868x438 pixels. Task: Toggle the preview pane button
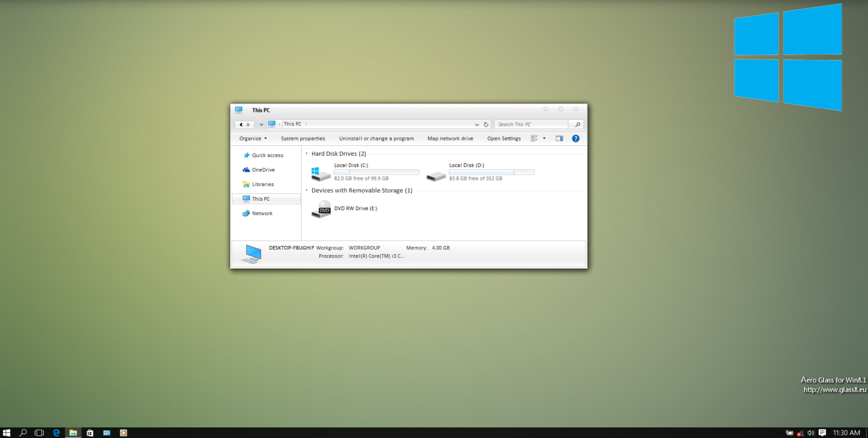coord(559,139)
